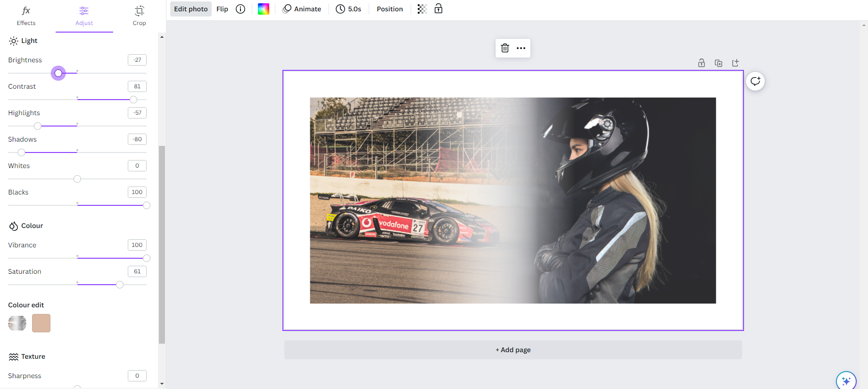Viewport: 868px width, 389px height.
Task: Select the beige Colour edit swatch
Action: (41, 323)
